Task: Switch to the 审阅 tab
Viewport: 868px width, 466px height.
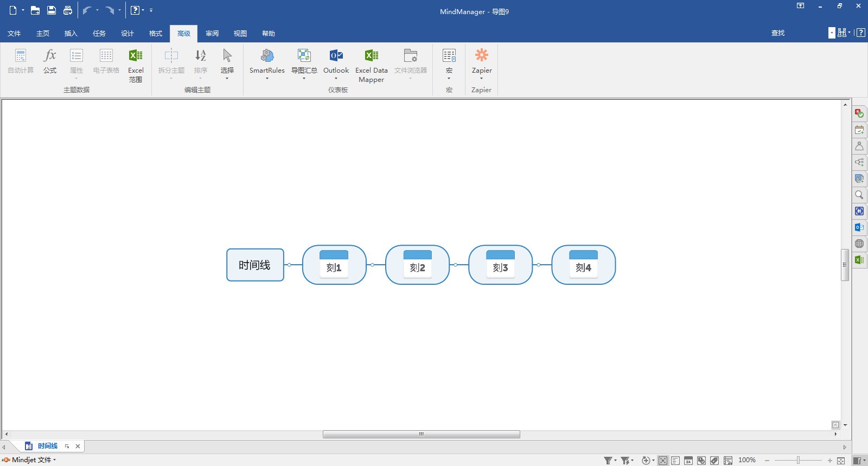Action: [212, 33]
